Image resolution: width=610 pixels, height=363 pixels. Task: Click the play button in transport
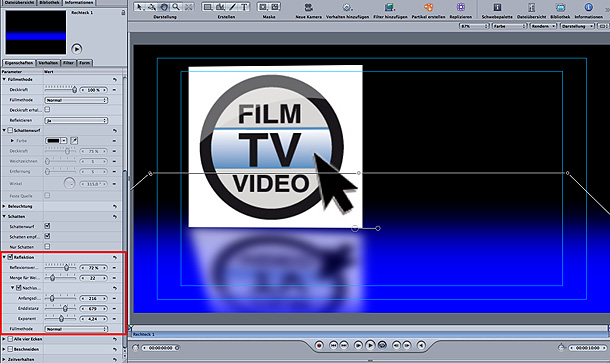click(370, 345)
